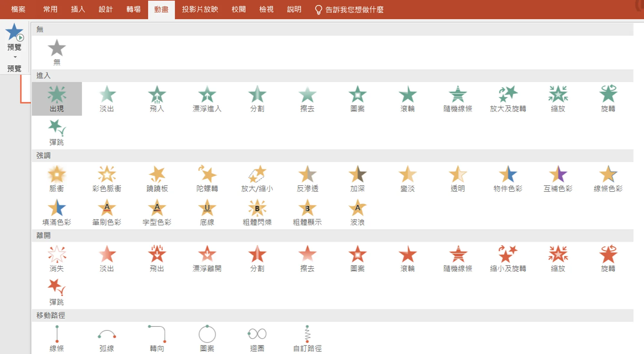Apply the 物件色彩 emphasis effect
The image size is (644, 354).
[x=508, y=179]
